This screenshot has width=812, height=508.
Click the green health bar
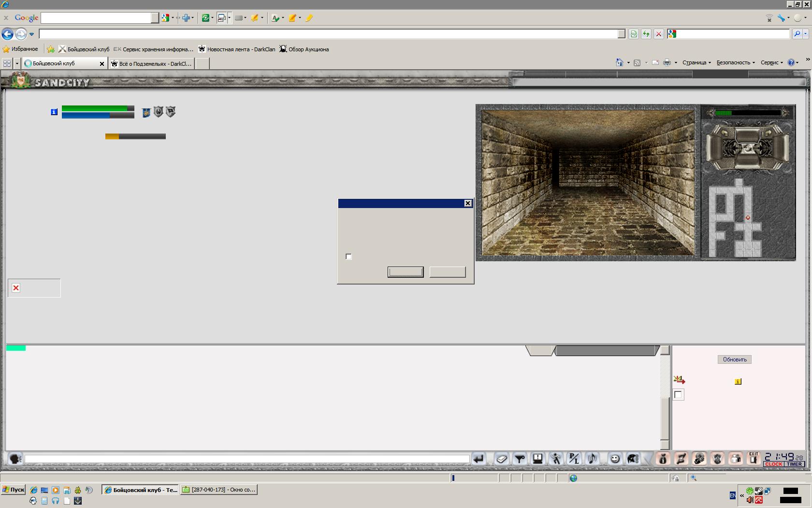[x=98, y=109]
